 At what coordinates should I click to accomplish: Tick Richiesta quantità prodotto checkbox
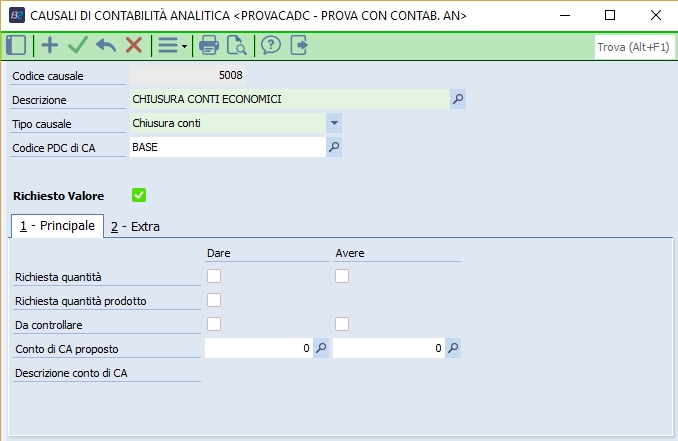click(214, 300)
